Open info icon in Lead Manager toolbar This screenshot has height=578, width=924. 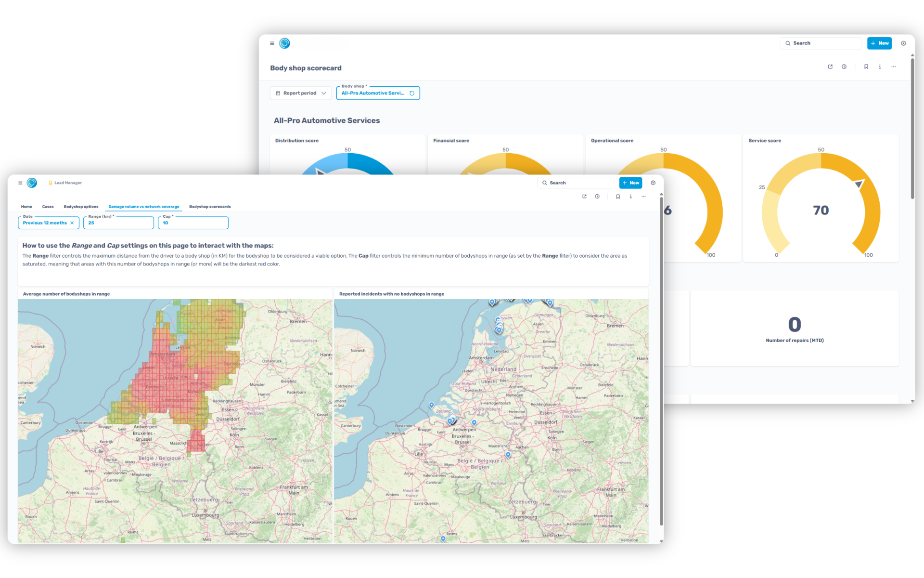630,197
